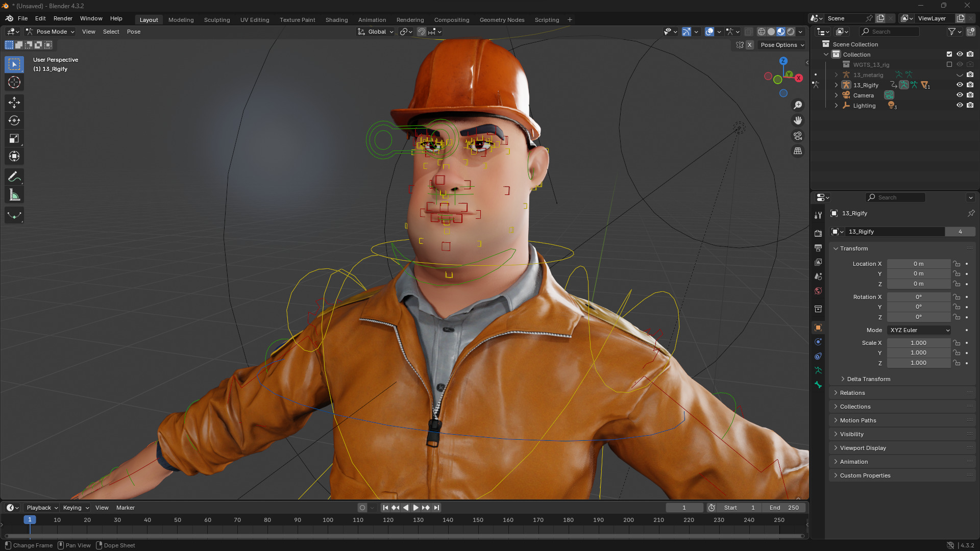Toggle the camera view icon
The height and width of the screenshot is (551, 980).
(798, 136)
